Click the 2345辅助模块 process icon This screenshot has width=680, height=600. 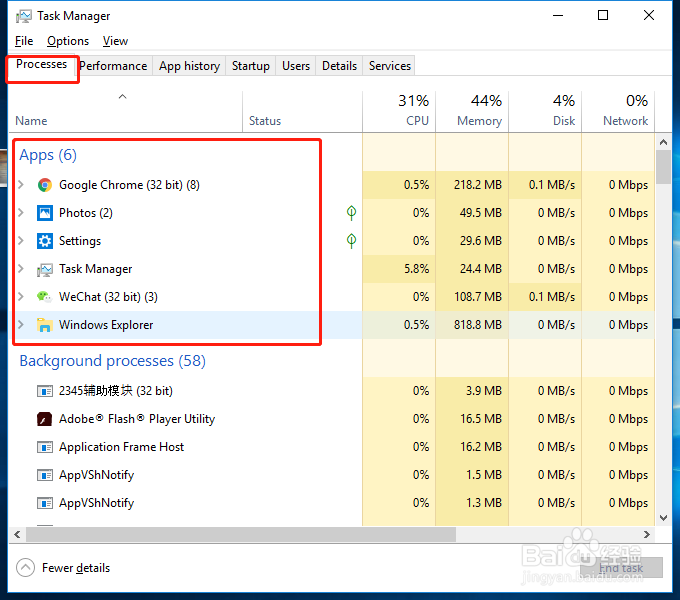click(45, 391)
